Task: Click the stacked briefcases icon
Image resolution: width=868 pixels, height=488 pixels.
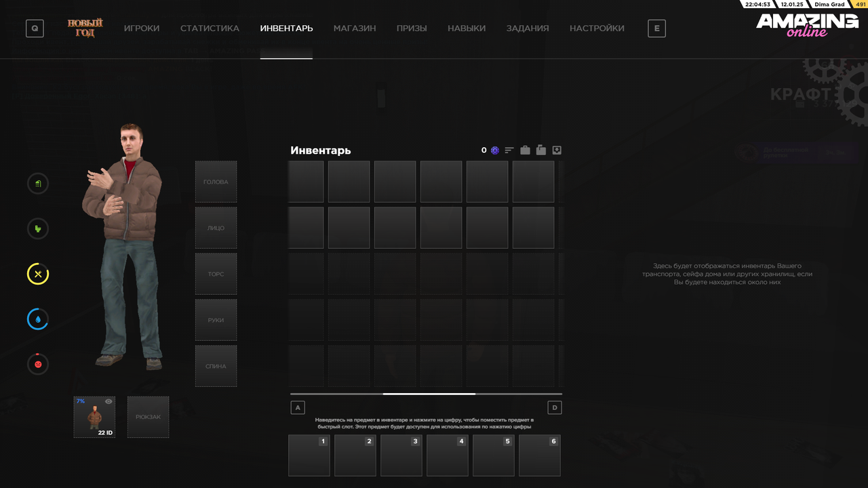Action: tap(541, 150)
